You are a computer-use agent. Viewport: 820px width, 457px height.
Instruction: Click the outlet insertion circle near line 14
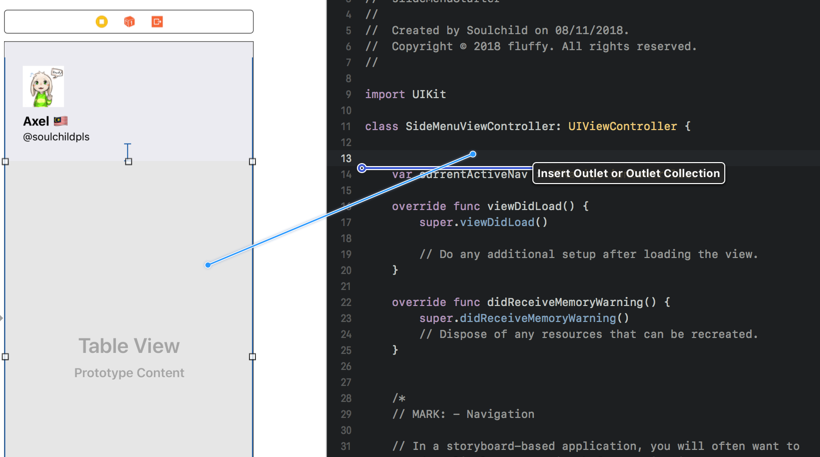362,168
